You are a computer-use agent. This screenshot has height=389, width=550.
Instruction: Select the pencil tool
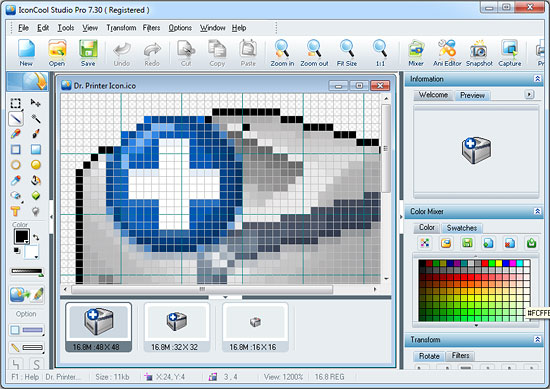coord(15,134)
